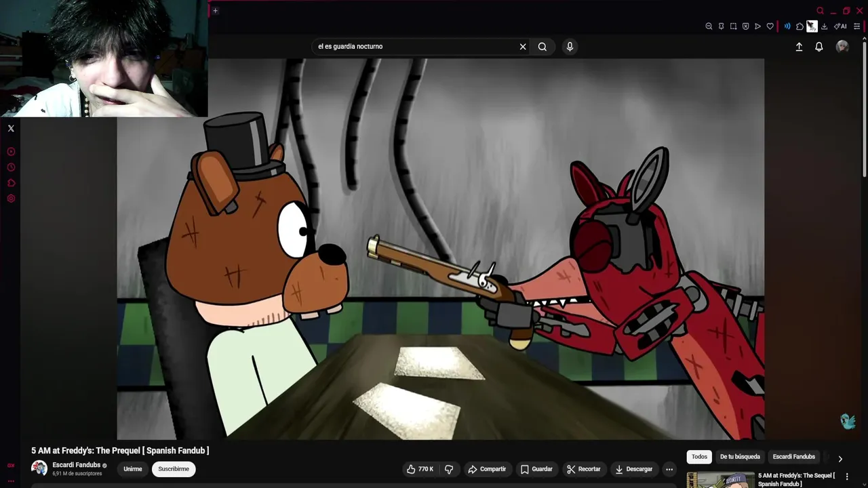Screen dimensions: 868x488
Task: Open the YouTube upload/create icon
Action: coord(799,47)
